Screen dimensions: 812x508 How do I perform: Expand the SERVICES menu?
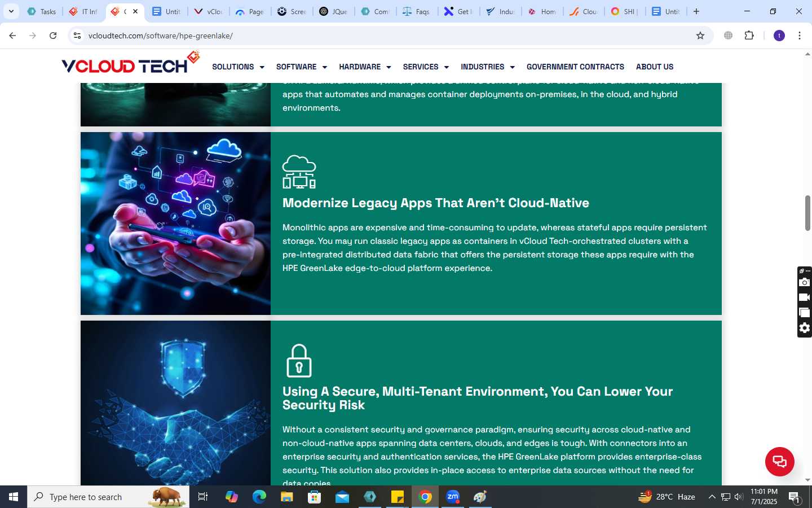click(x=426, y=67)
